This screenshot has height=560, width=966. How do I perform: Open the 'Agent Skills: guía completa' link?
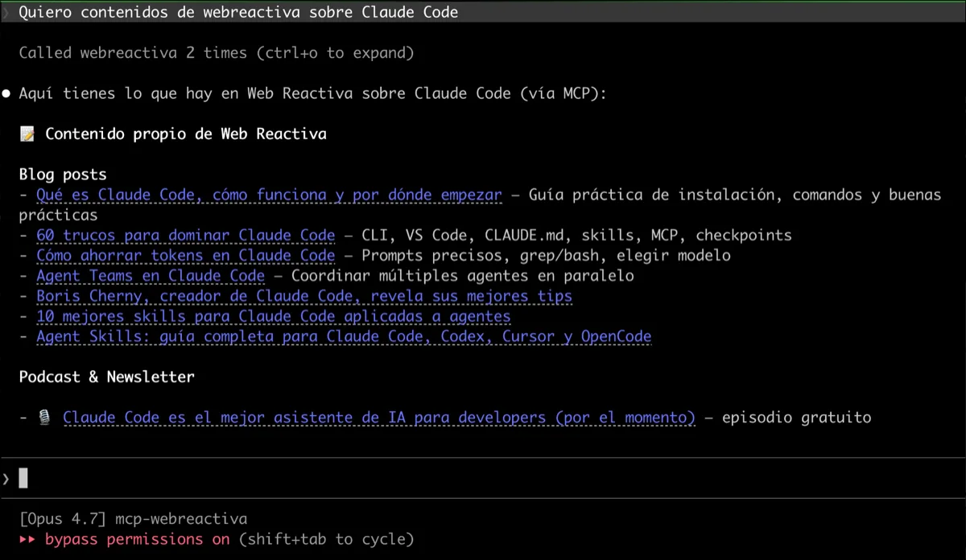(344, 336)
